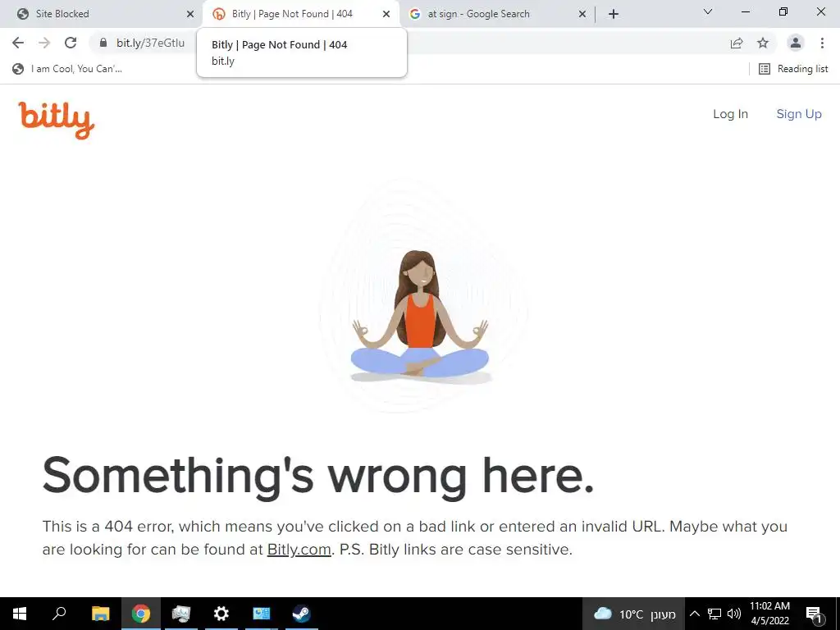Open the 'I am Cool, You Can'...' bookmark
This screenshot has width=840, height=630.
click(68, 69)
